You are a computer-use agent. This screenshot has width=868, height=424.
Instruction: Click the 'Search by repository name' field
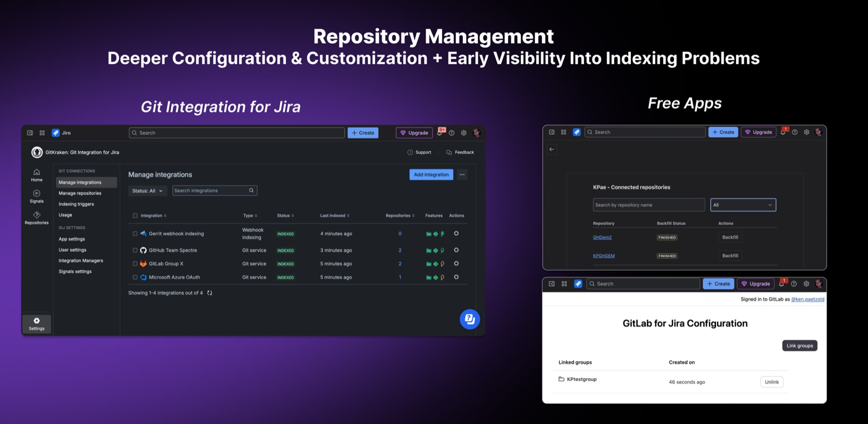click(x=649, y=205)
